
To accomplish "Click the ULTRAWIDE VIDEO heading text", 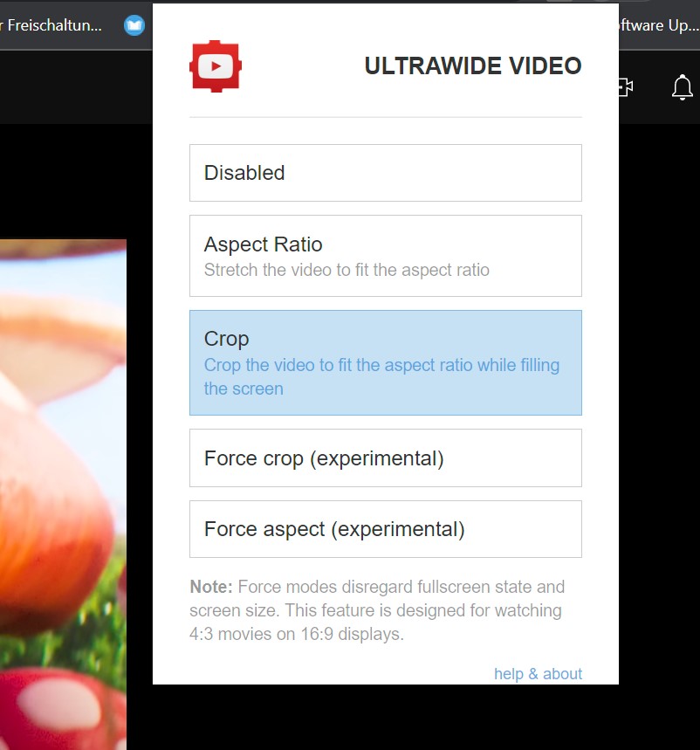I will [473, 66].
